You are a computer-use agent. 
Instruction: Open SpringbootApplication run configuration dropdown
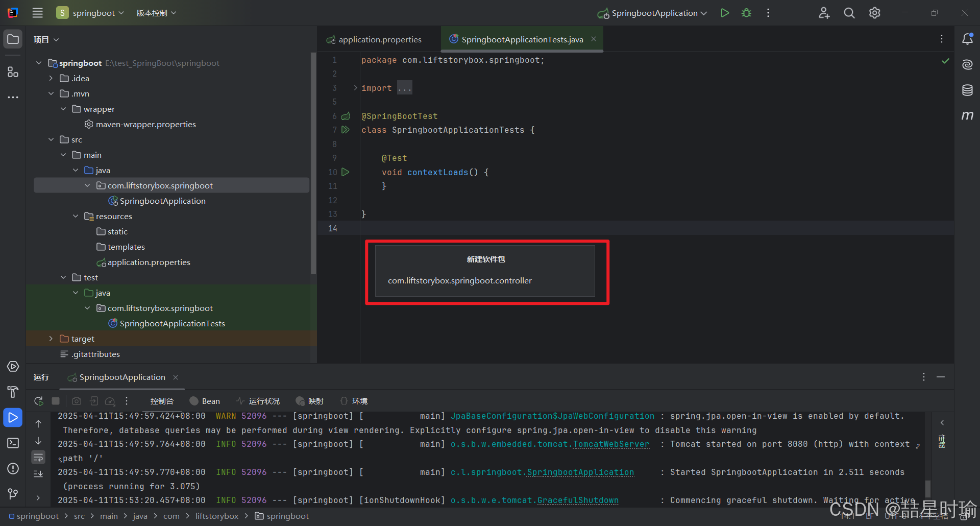pyautogui.click(x=652, y=13)
